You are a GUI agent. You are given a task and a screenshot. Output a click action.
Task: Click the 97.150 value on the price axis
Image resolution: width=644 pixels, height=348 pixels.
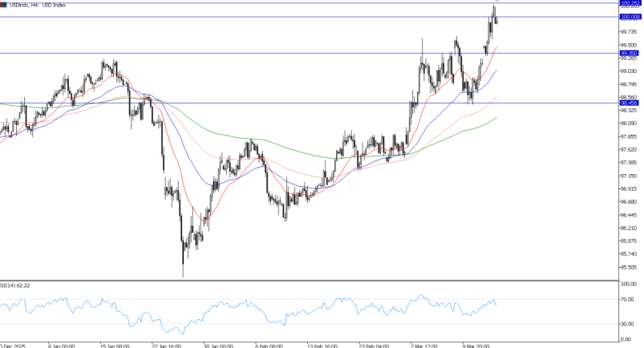click(629, 176)
